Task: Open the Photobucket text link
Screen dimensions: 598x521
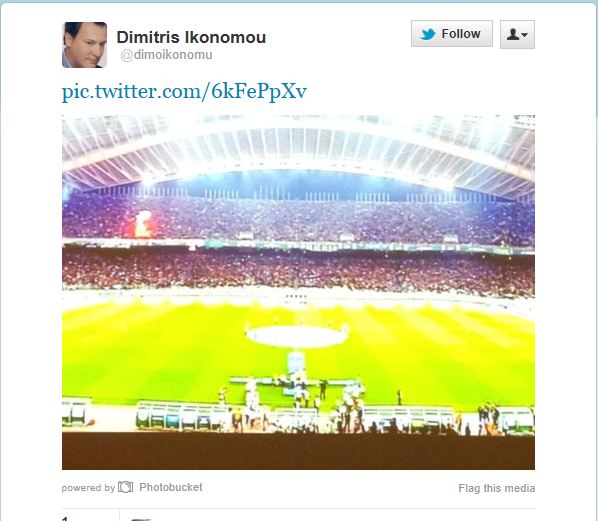Action: tap(171, 487)
